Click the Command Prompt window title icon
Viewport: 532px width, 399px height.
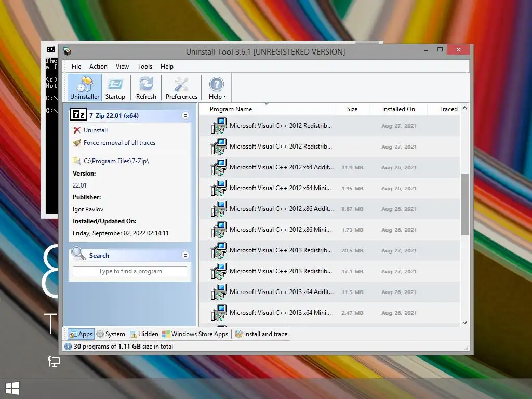coord(51,49)
